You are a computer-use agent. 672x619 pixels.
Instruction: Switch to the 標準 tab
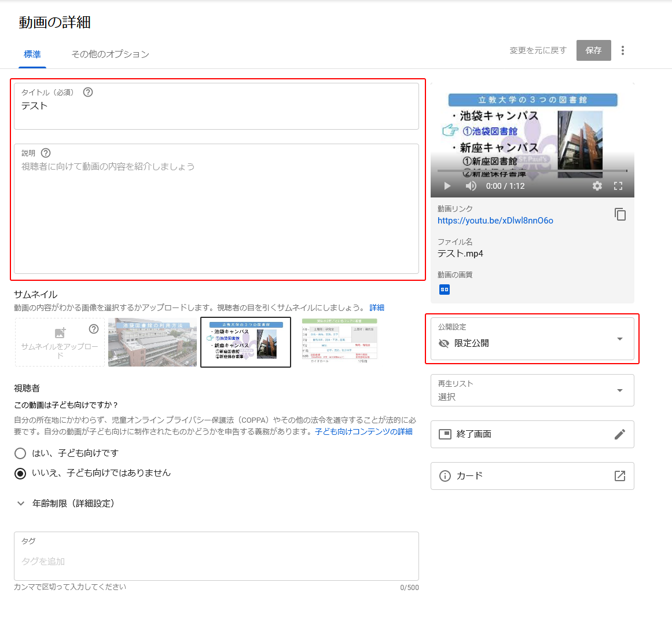tap(32, 54)
